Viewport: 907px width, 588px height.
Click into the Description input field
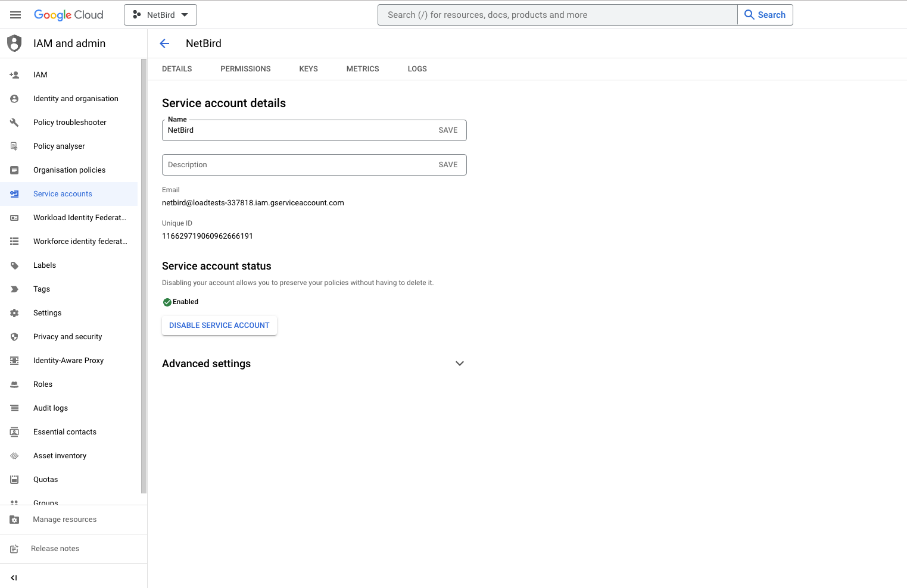(x=298, y=165)
